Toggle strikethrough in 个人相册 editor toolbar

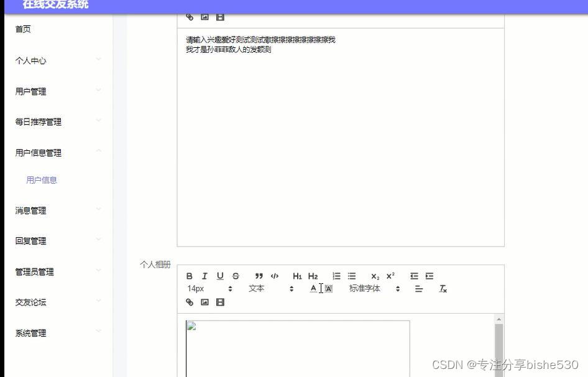[x=236, y=276]
